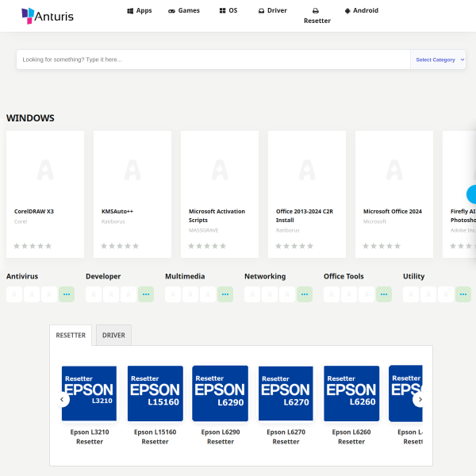
Task: Focus the 'Looking for something?' search field
Action: pyautogui.click(x=213, y=59)
